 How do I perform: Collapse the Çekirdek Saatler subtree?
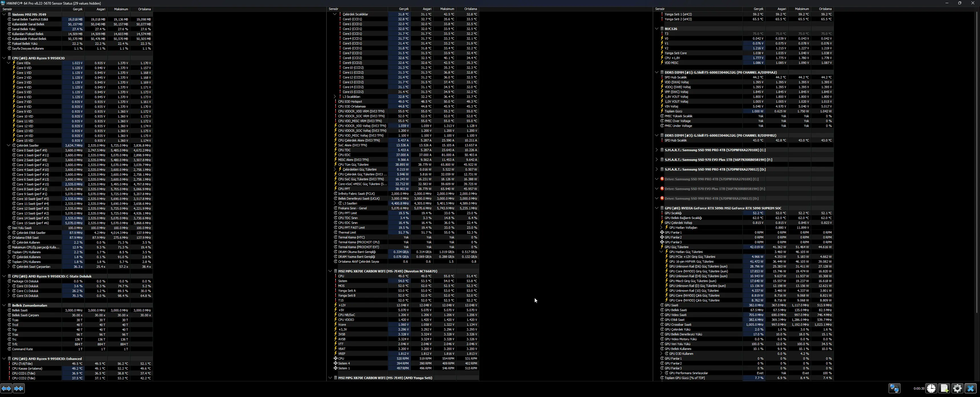tap(9, 145)
